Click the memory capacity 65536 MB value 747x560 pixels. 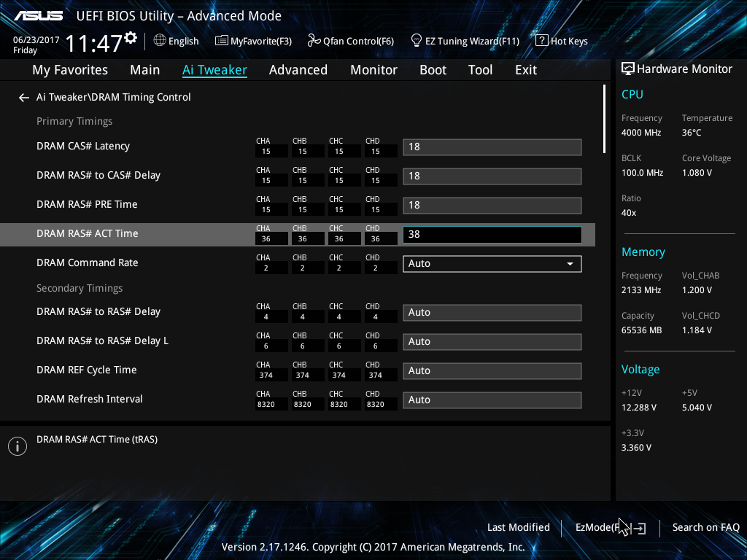coord(641,330)
